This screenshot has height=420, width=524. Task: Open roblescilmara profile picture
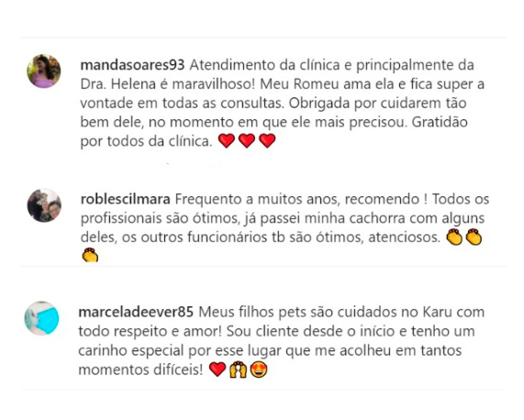[44, 205]
